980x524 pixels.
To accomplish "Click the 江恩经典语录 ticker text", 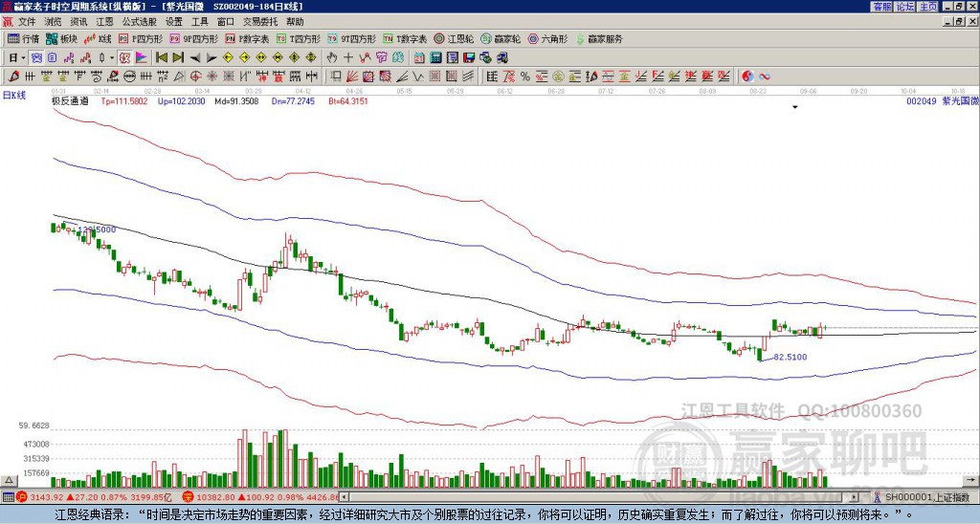I will (483, 514).
